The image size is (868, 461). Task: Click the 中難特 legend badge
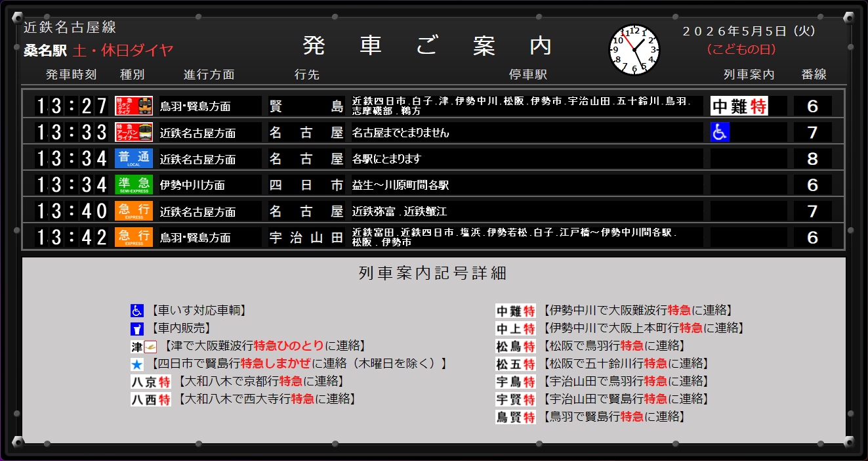click(516, 311)
